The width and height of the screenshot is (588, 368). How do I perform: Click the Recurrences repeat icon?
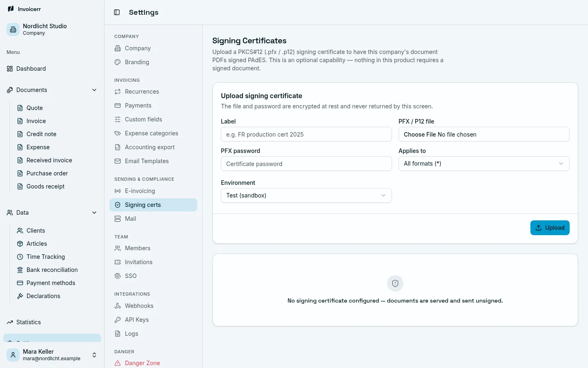(x=118, y=92)
